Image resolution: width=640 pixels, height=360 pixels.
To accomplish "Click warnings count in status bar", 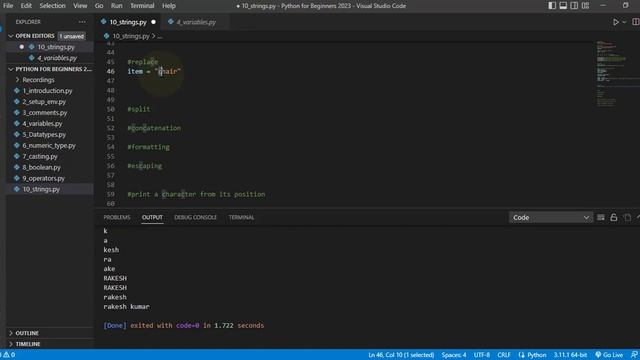I will click(9, 355).
